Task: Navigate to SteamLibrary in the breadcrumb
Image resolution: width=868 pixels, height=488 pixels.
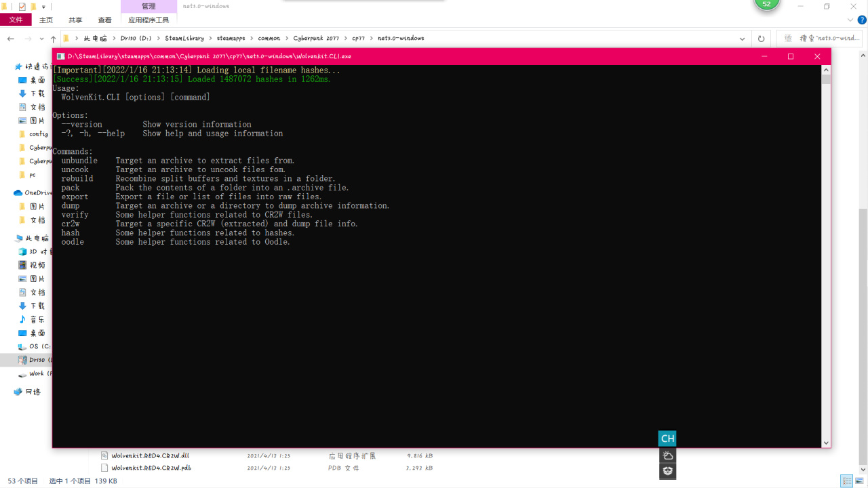Action: (x=184, y=39)
